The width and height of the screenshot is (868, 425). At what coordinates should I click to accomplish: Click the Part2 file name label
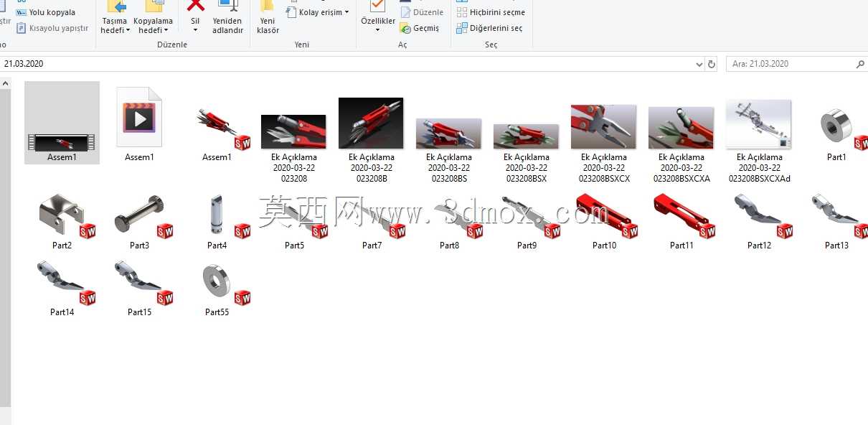coord(62,246)
